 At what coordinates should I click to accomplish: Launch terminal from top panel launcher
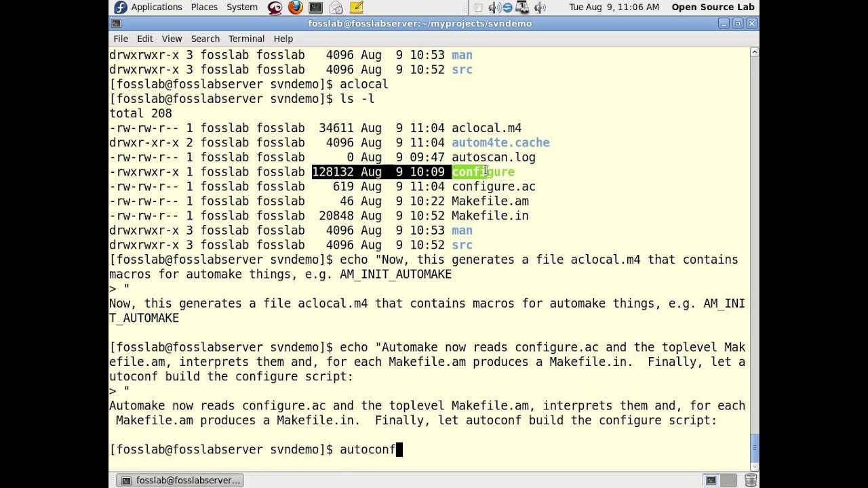point(315,7)
